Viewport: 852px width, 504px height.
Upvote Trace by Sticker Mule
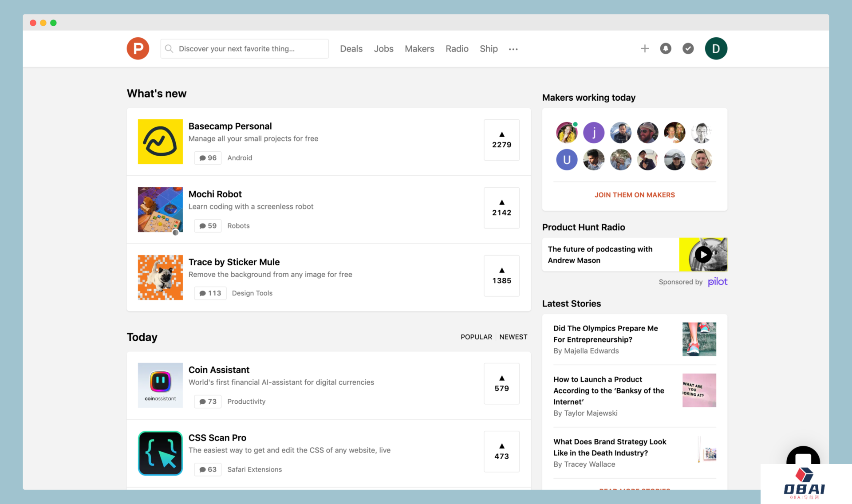click(501, 276)
